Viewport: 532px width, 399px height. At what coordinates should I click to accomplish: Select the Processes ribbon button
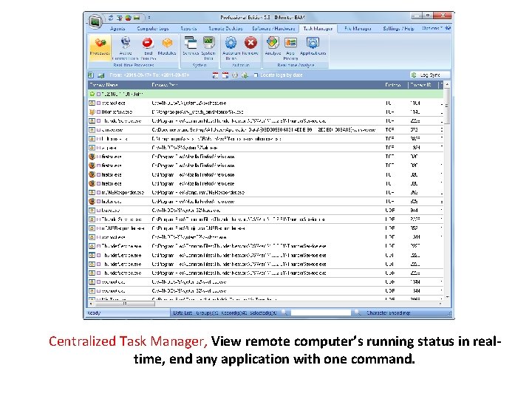(x=100, y=47)
